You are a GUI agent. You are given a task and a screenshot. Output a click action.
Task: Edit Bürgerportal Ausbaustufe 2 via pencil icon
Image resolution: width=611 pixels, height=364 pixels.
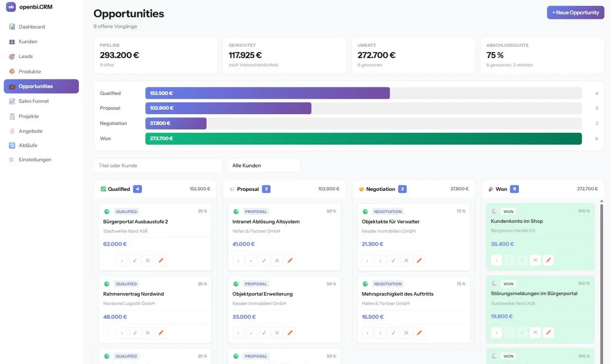(x=161, y=260)
